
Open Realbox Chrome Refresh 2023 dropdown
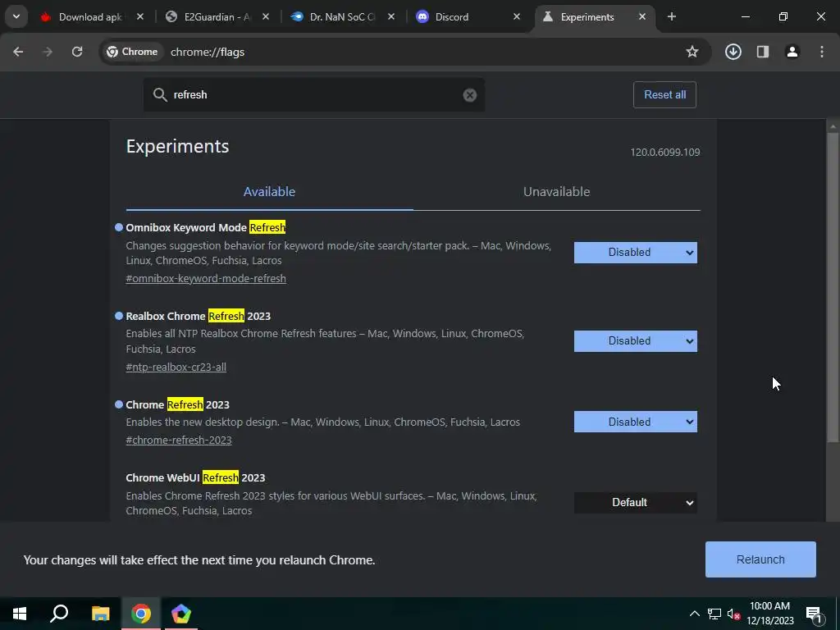click(x=636, y=341)
